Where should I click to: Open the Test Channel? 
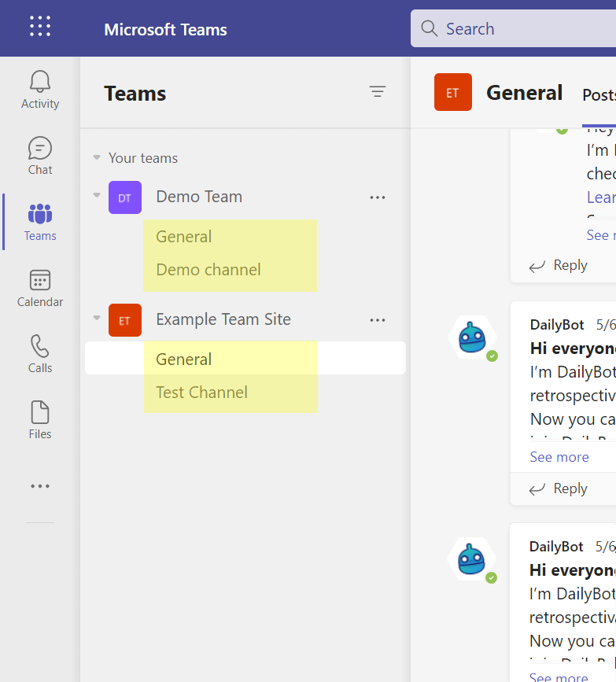tap(202, 393)
